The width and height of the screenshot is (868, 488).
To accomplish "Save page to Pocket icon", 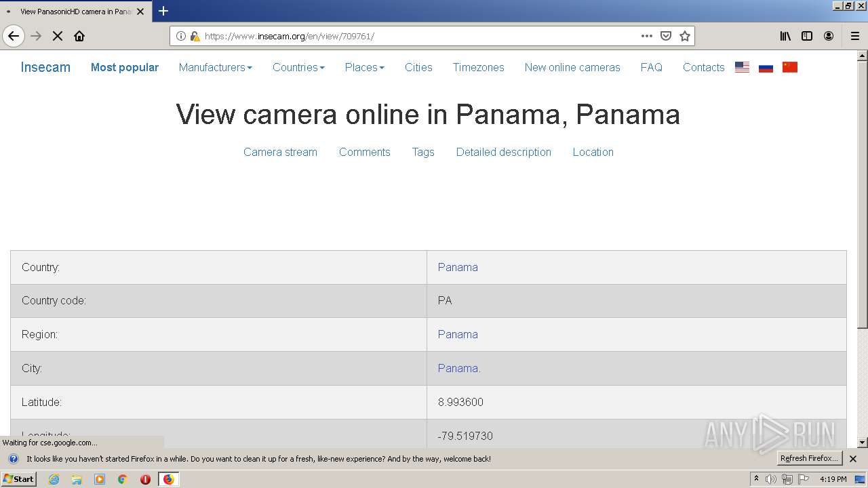I will (x=666, y=36).
